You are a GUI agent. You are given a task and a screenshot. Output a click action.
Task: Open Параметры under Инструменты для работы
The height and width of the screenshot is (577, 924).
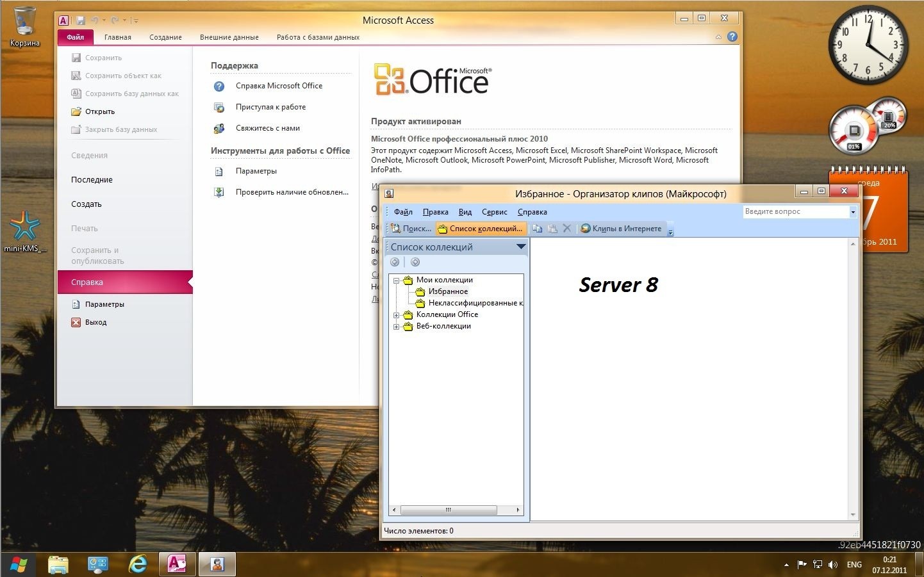click(x=256, y=171)
